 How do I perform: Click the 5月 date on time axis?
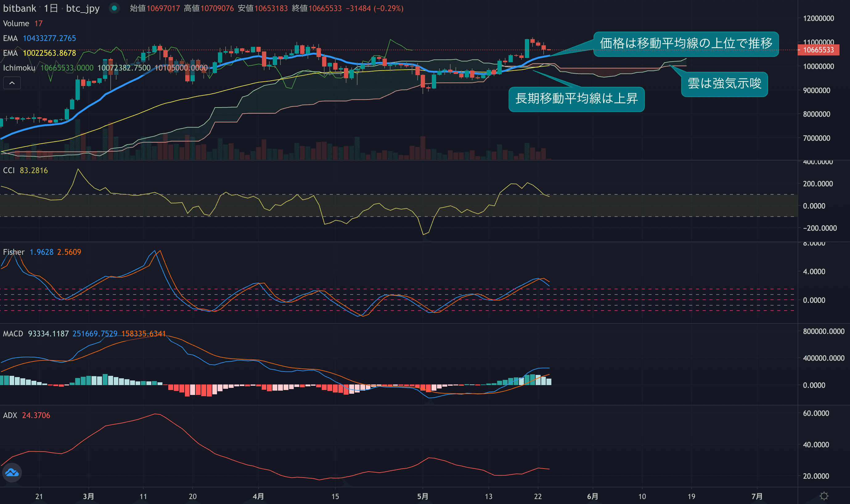422,496
